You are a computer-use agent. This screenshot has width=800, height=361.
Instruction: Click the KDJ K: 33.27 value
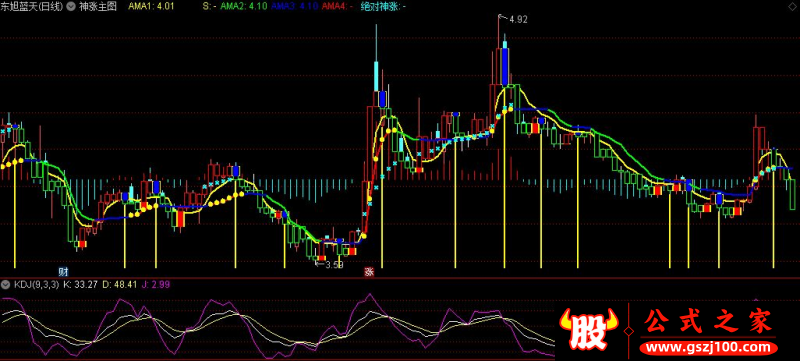[81, 284]
